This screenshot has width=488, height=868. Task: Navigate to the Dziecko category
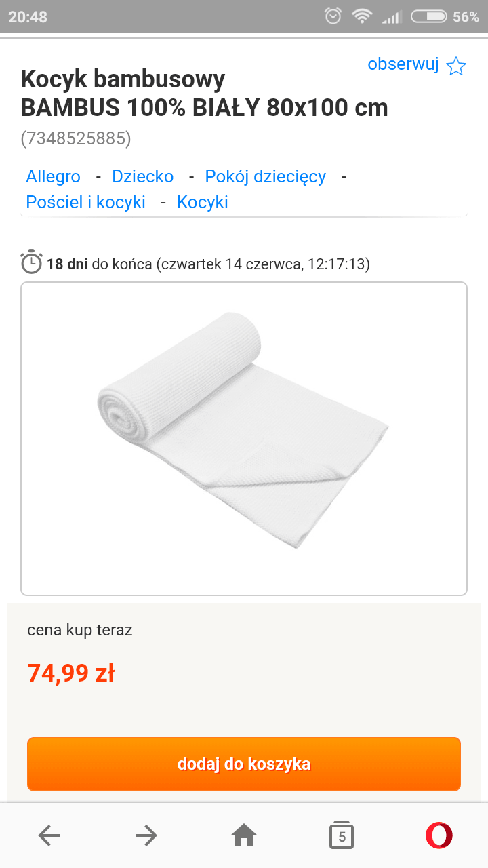pyautogui.click(x=142, y=177)
